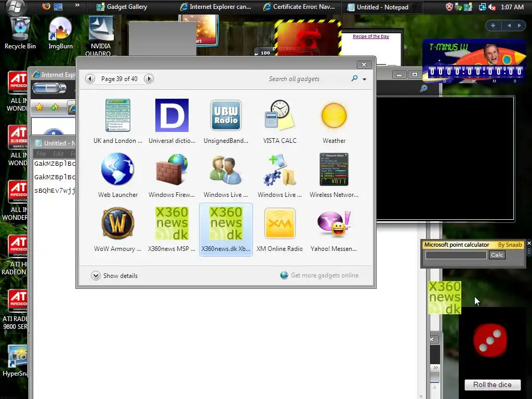The width and height of the screenshot is (532, 399).
Task: Select the Wireless Network meter gadget
Action: point(334,169)
